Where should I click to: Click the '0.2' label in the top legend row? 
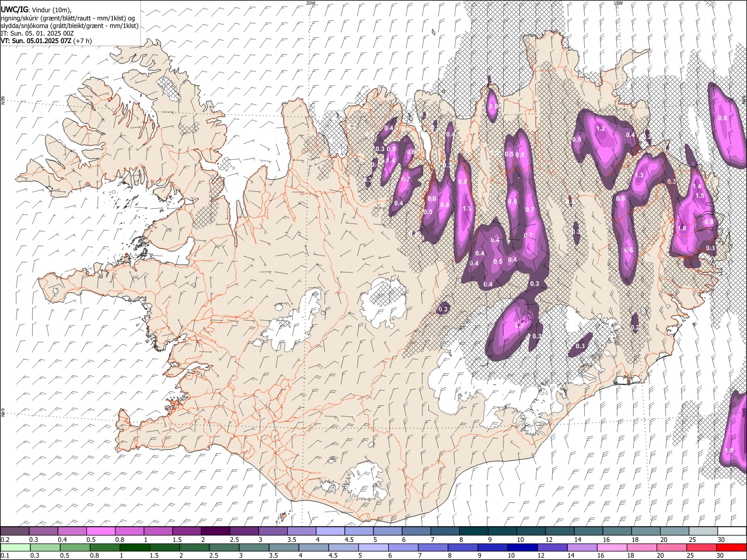[5, 540]
